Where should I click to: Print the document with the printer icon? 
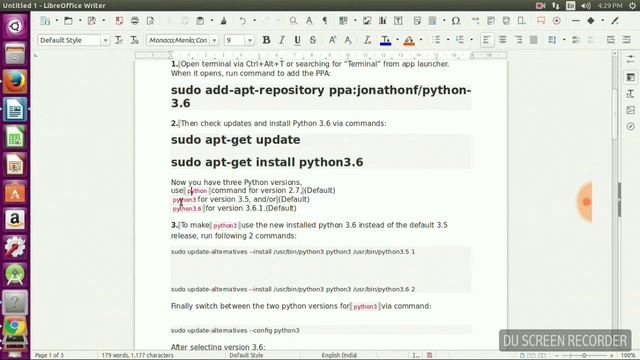point(135,21)
